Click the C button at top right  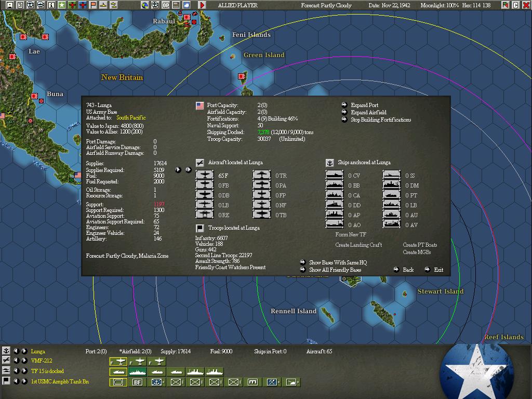click(x=515, y=5)
